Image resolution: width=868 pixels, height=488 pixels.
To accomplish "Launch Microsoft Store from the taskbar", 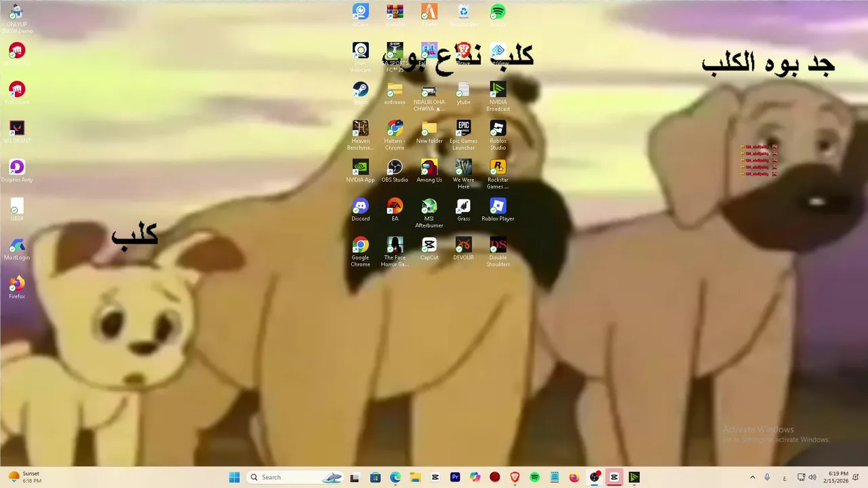I will 375,477.
